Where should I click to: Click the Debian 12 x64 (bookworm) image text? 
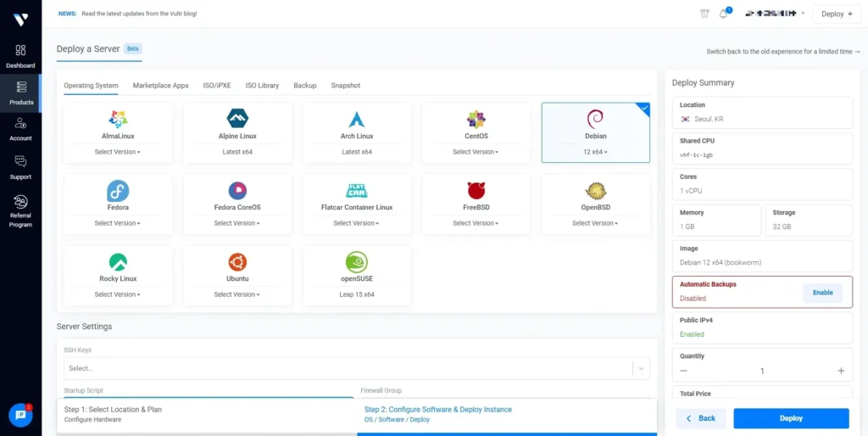[x=721, y=263]
